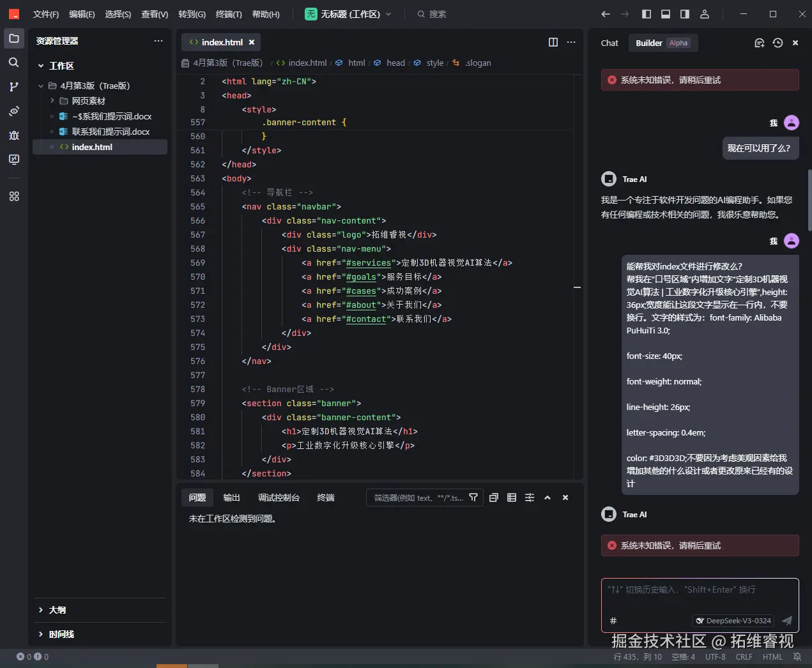Open 联系我们提示词.docx in explorer
Screen dimensions: 812x668
coord(111,132)
